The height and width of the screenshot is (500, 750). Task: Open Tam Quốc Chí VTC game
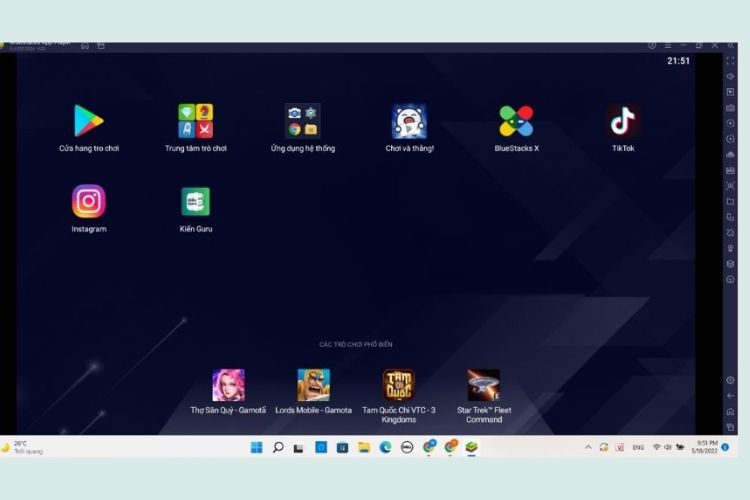398,385
